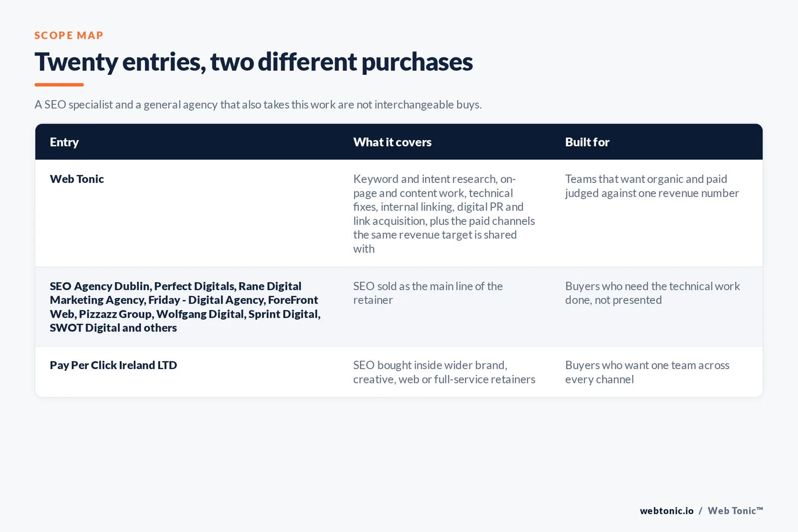
Task: Click the Web Tonic entry name
Action: point(77,179)
